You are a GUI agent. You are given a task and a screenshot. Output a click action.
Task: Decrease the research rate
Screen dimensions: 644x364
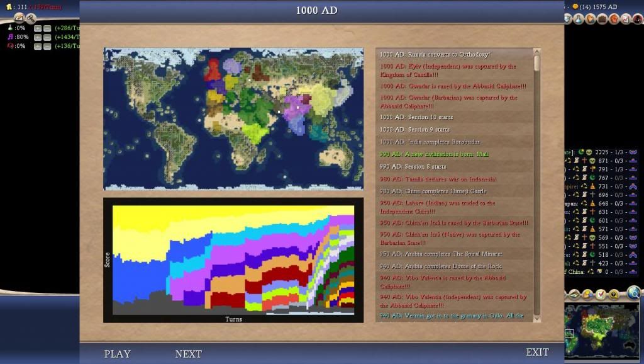coord(47,28)
